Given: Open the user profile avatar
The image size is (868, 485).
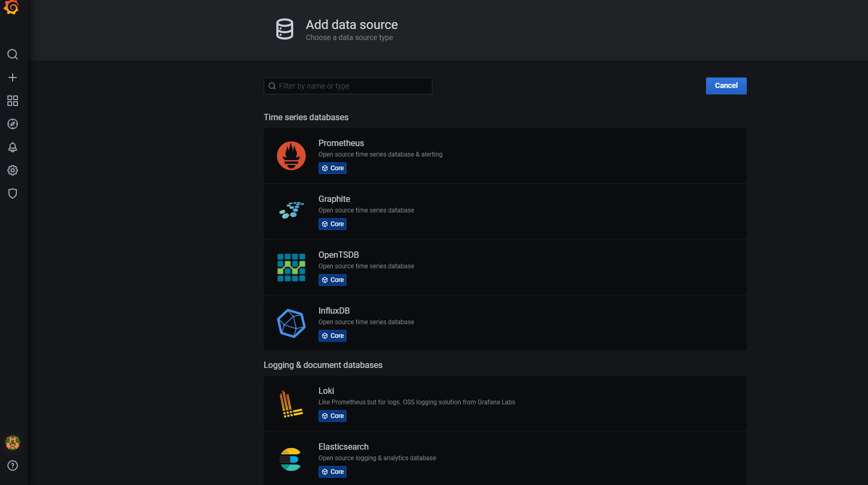Looking at the screenshot, I should 13,443.
